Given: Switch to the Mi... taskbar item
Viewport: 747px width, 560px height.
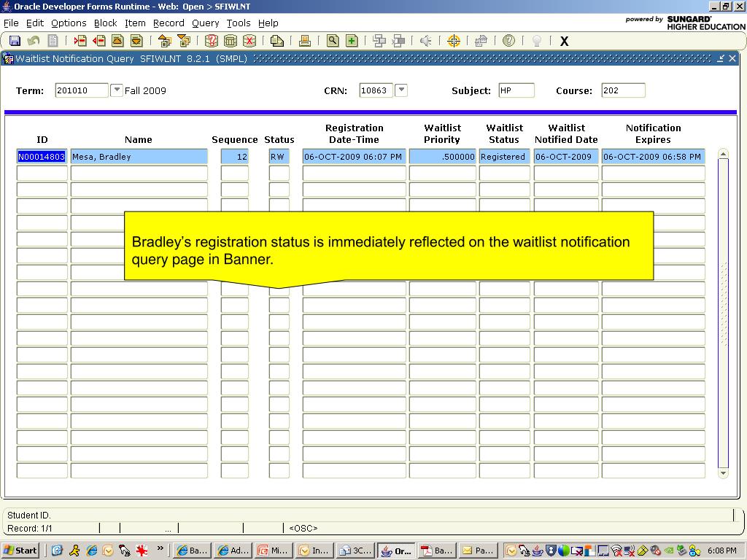Looking at the screenshot, I should click(274, 551).
